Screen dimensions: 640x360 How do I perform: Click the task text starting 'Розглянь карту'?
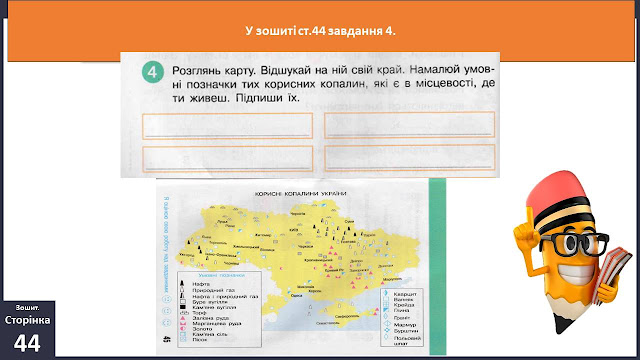(333, 84)
